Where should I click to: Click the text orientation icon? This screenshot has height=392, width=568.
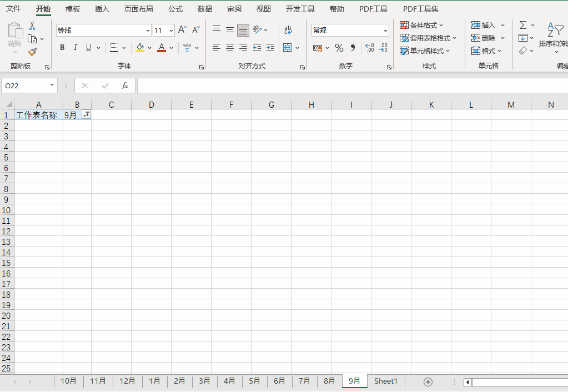tap(257, 30)
